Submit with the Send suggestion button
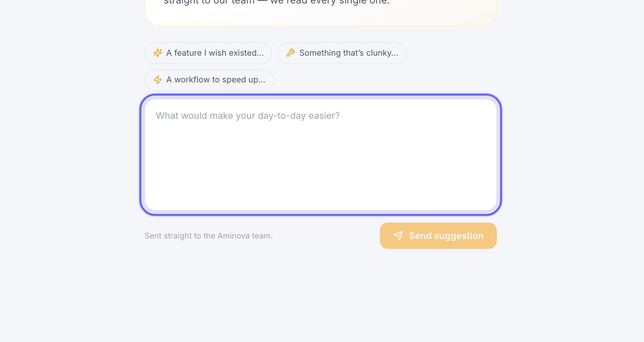Viewport: 644px width, 342px height. pyautogui.click(x=438, y=236)
